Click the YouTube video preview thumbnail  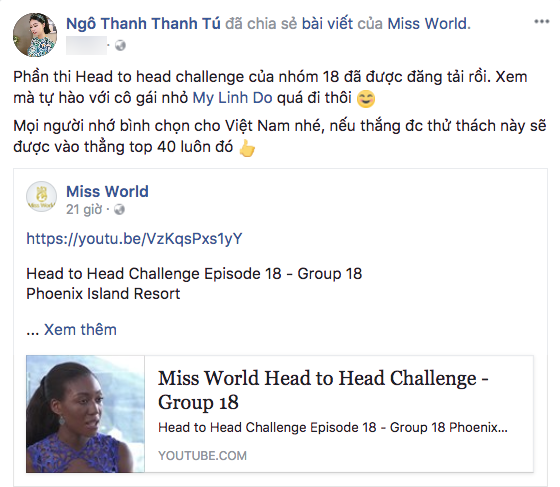(85, 414)
